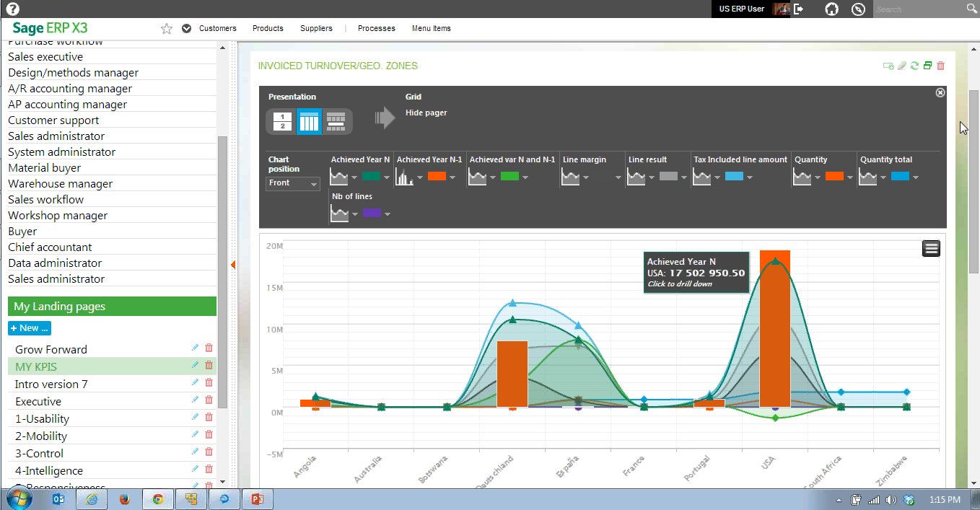Select the column grid presentation mode
The image size is (980, 510).
[x=309, y=121]
